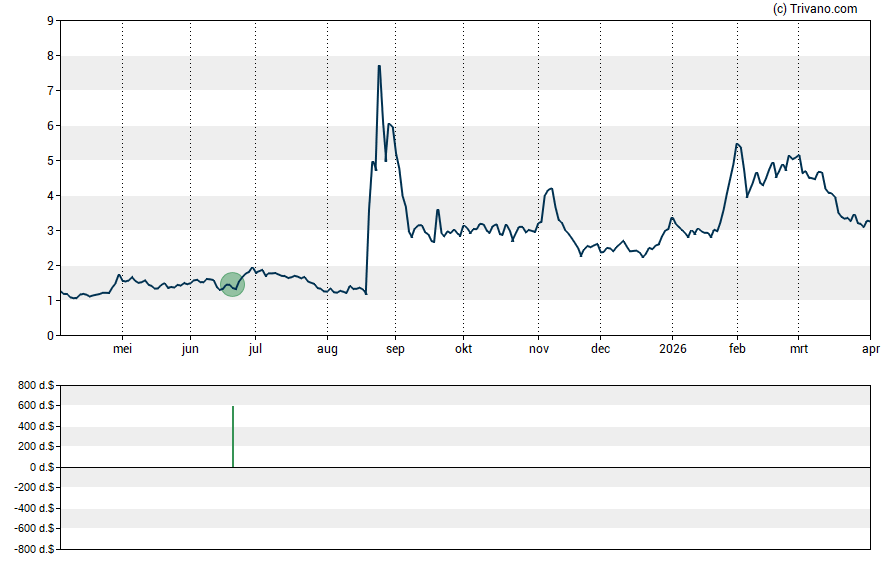Click the green circle marker on the price line
This screenshot has width=888, height=565.
232,285
